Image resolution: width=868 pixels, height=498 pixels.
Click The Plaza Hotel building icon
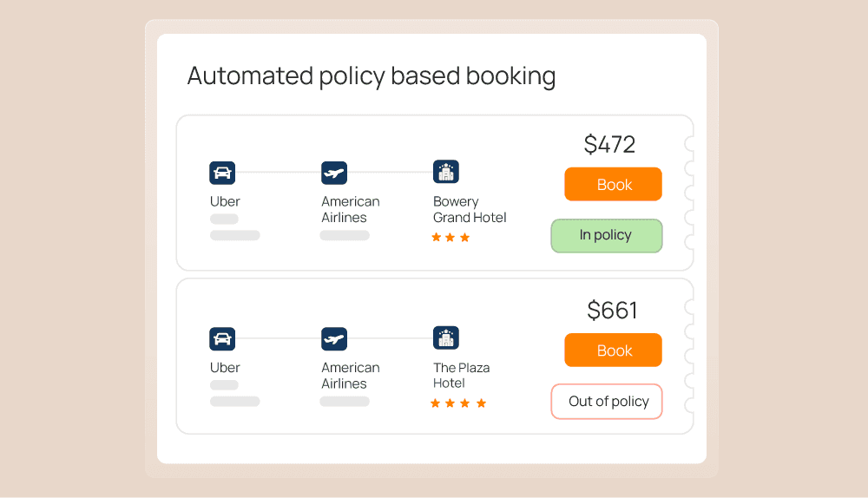[x=446, y=337]
